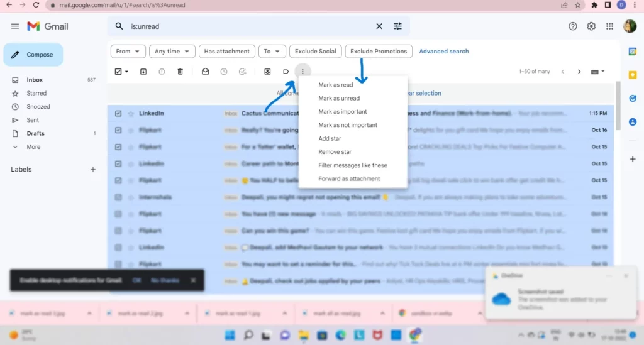Star the Flipkart Oct 16 email
644x345 pixels.
pyautogui.click(x=131, y=131)
